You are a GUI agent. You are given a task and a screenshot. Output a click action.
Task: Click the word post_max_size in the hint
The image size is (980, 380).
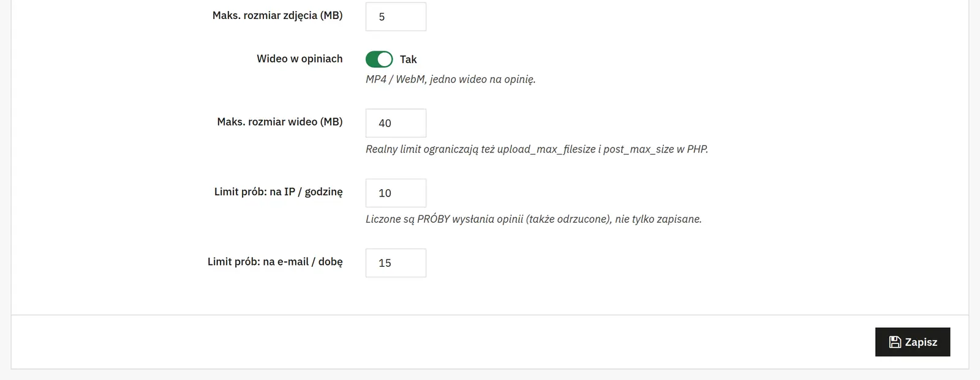coord(638,149)
